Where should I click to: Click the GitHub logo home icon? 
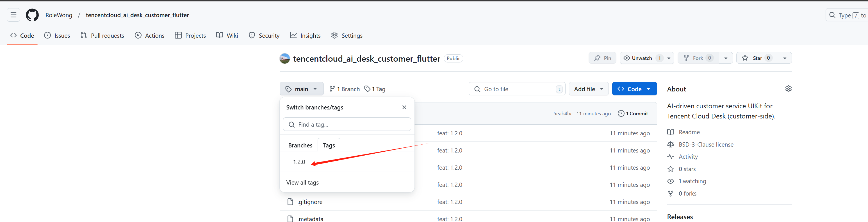pyautogui.click(x=32, y=15)
